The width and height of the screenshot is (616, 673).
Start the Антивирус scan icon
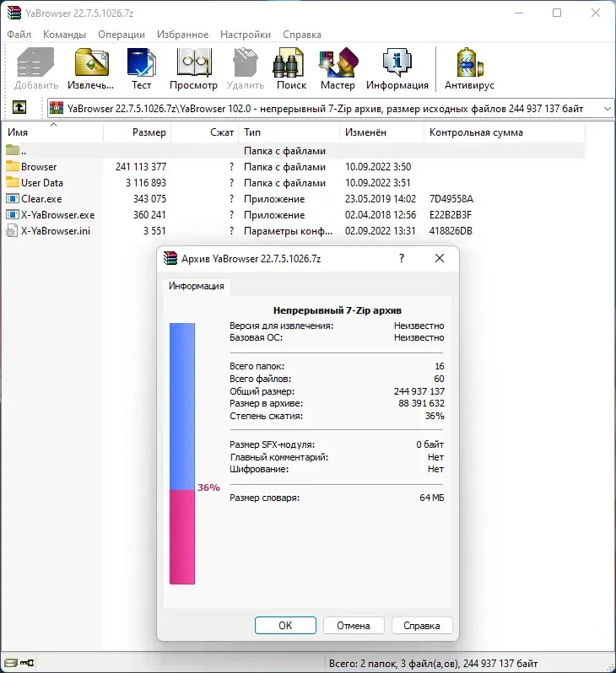click(469, 62)
